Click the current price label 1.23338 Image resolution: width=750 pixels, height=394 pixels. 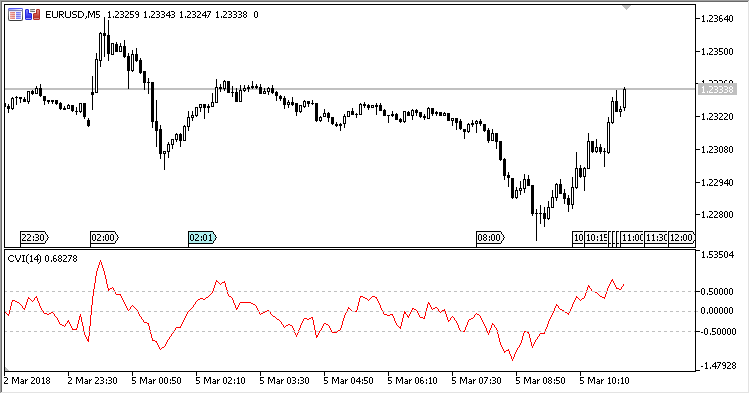click(x=716, y=89)
